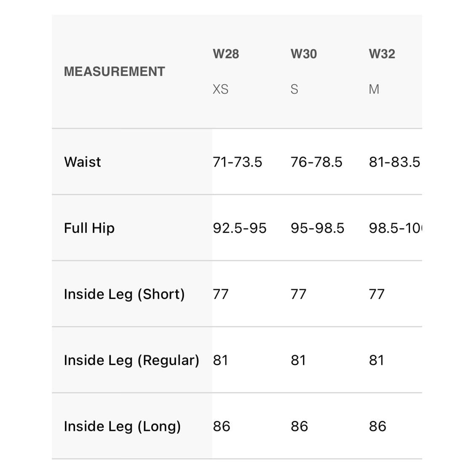Screen dimensions: 474x476
Task: Click the W28 waist value 71-73.5
Action: (237, 162)
